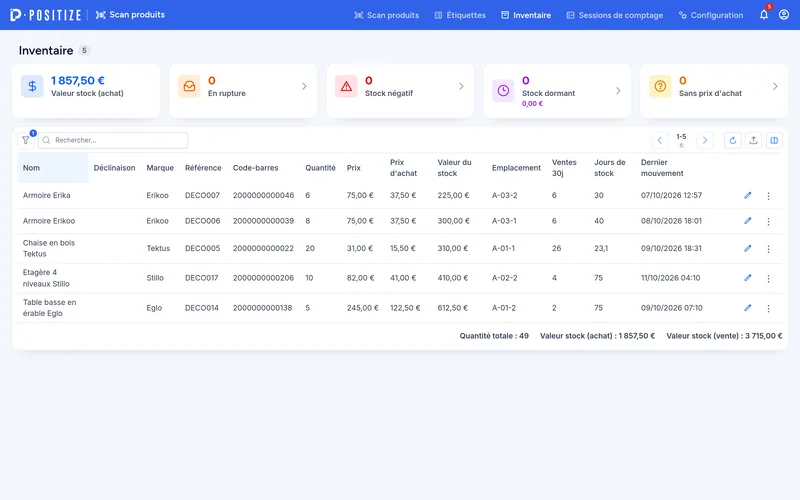Screen dimensions: 800x500
Task: Edit the Table basse en érable Eglo row
Action: (747, 308)
